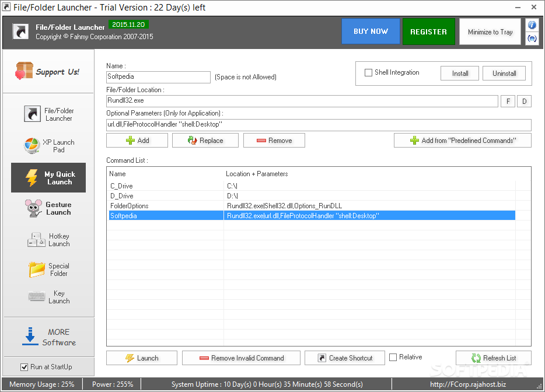545x392 pixels.
Task: Click the Gesture Launch mouse icon
Action: 33,208
